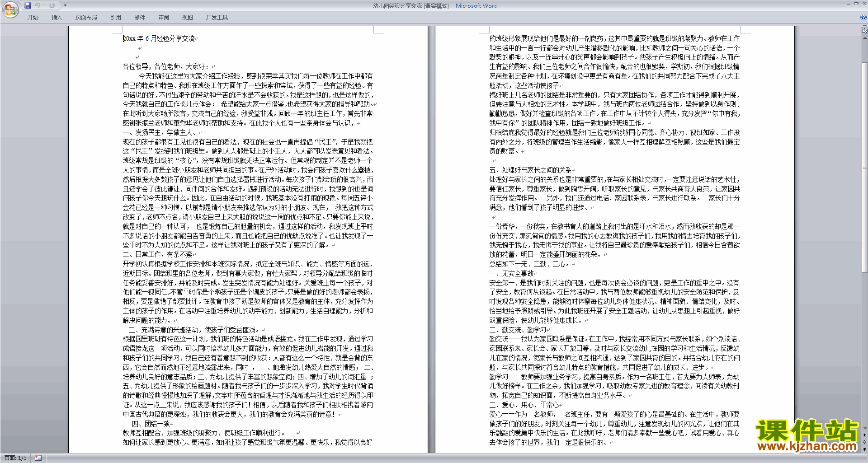Click the heading 三、爱心、用心、平常心
The image size is (868, 463).
pos(524,405)
